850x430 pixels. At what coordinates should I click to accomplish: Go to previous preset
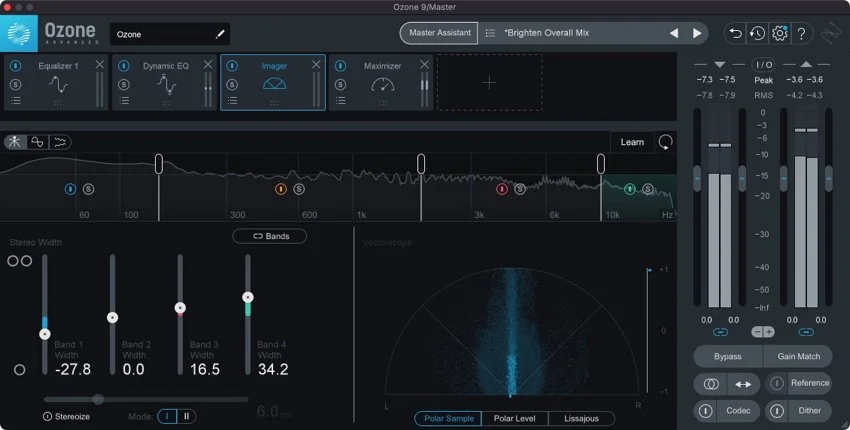674,33
